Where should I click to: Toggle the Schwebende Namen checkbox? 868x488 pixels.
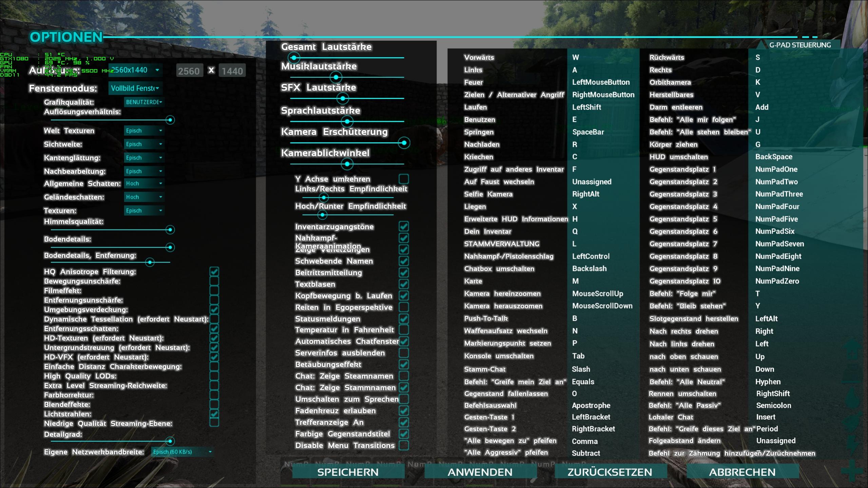click(404, 261)
